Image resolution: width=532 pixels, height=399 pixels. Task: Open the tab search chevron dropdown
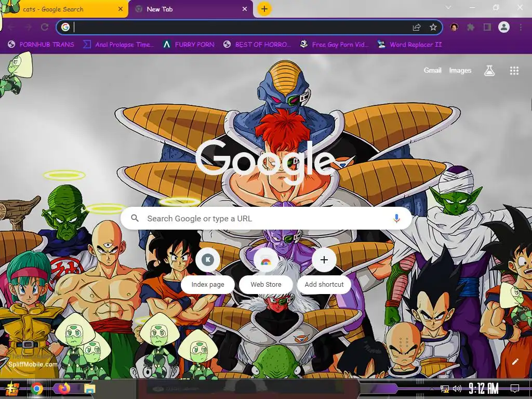point(448,7)
